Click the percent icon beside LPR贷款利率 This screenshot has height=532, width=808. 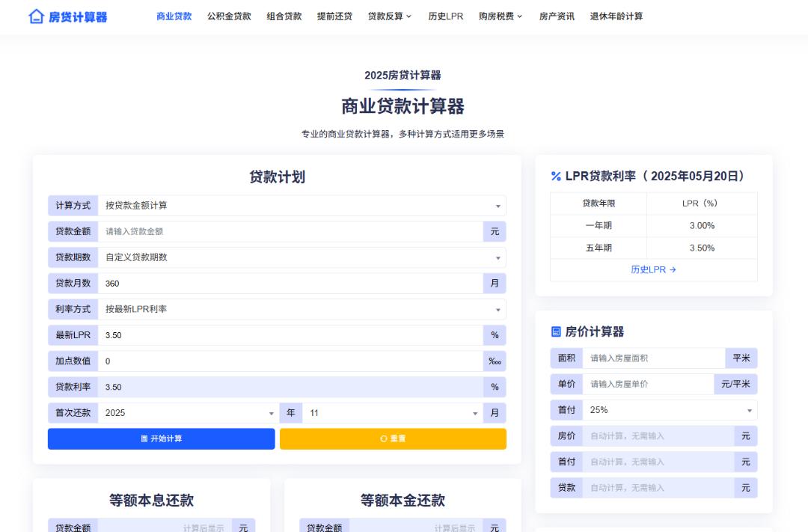pyautogui.click(x=556, y=177)
